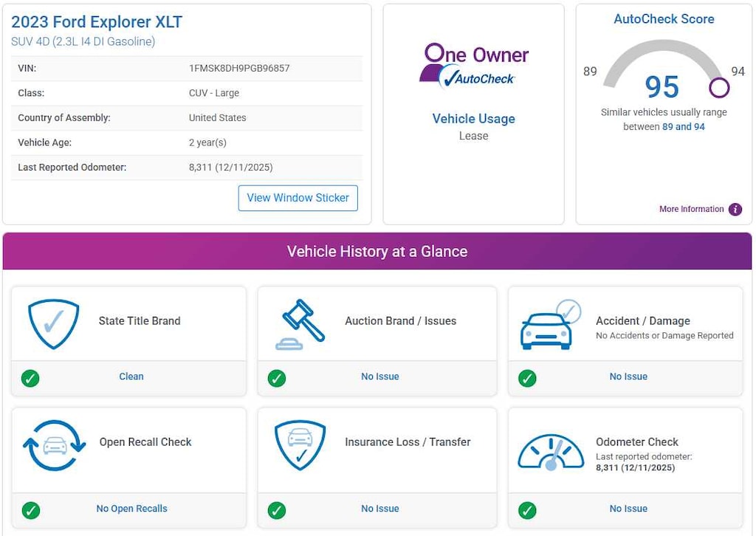
Task: Open the View Window Sticker button
Action: (x=298, y=198)
